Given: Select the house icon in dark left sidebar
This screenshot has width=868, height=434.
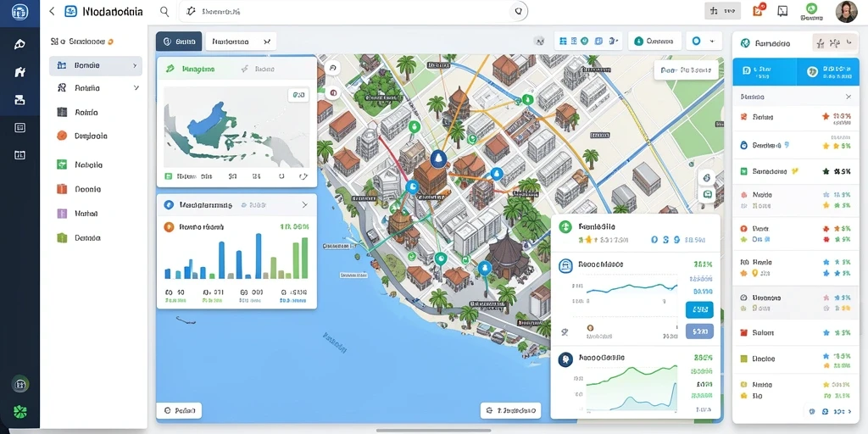Looking at the screenshot, I should pos(19,71).
